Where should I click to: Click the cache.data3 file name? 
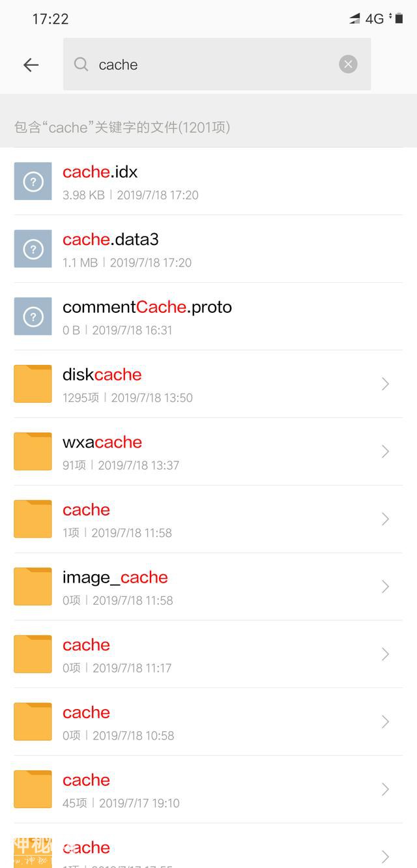(x=111, y=240)
